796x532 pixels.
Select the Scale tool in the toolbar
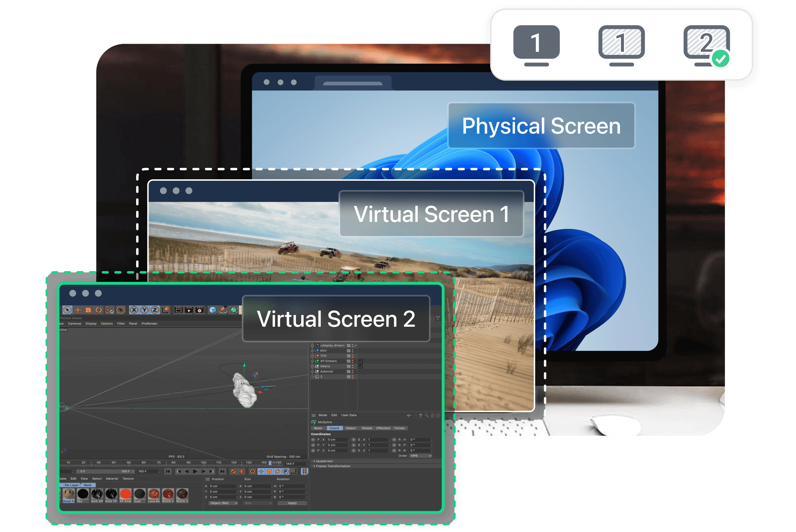coord(88,310)
